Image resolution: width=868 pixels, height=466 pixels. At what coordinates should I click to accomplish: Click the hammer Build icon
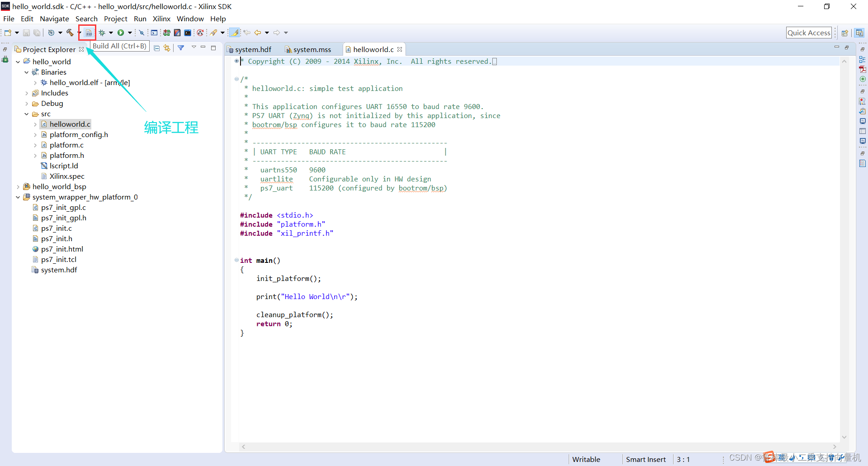(x=70, y=33)
